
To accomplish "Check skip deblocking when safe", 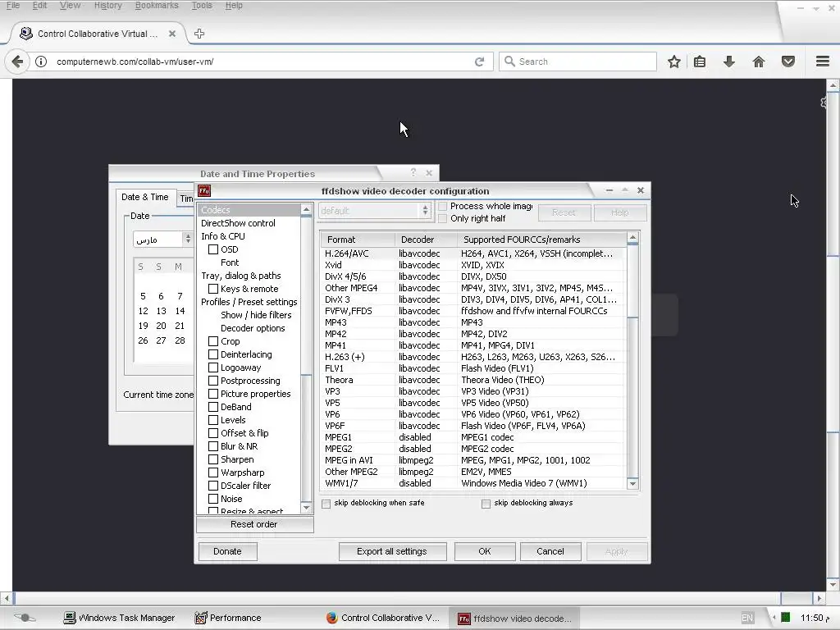I will pyautogui.click(x=326, y=504).
